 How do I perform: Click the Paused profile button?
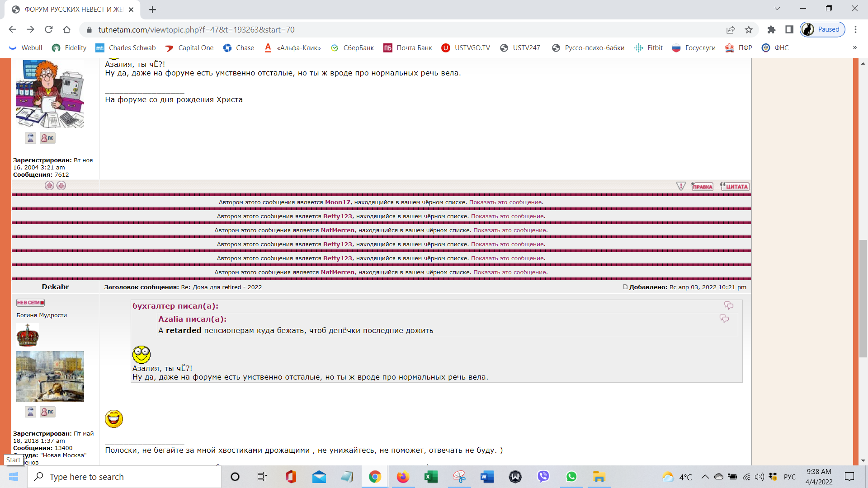[822, 30]
